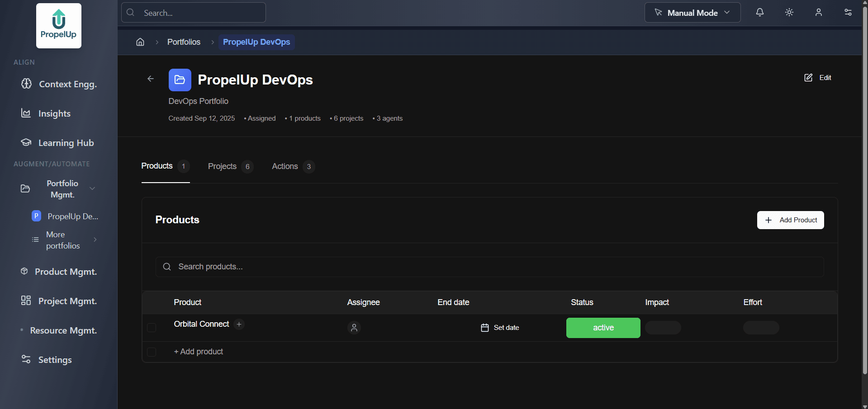Click the PropelUp logo
Viewport: 868px width, 409px height.
(x=58, y=26)
